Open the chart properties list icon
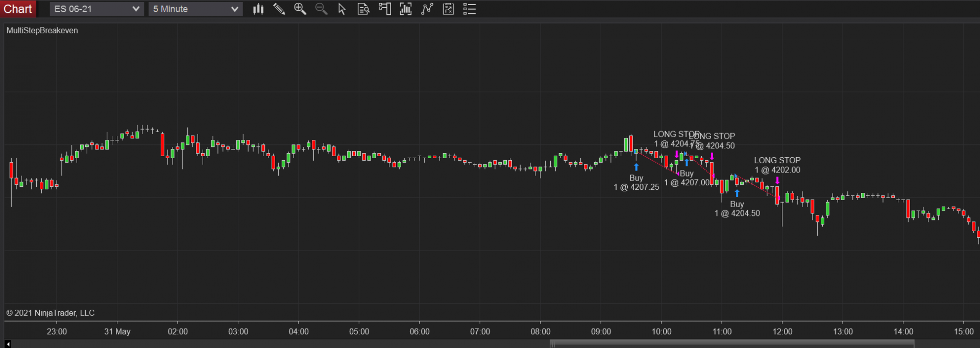 pos(470,9)
